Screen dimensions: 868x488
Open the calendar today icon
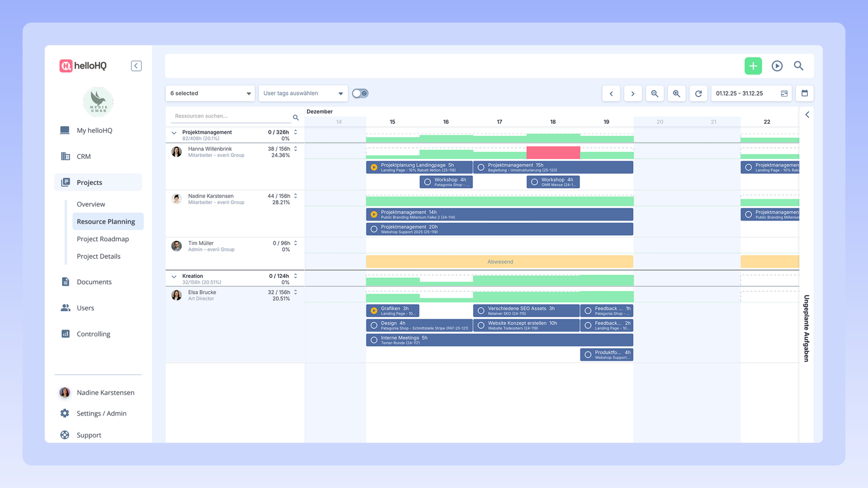coord(804,93)
